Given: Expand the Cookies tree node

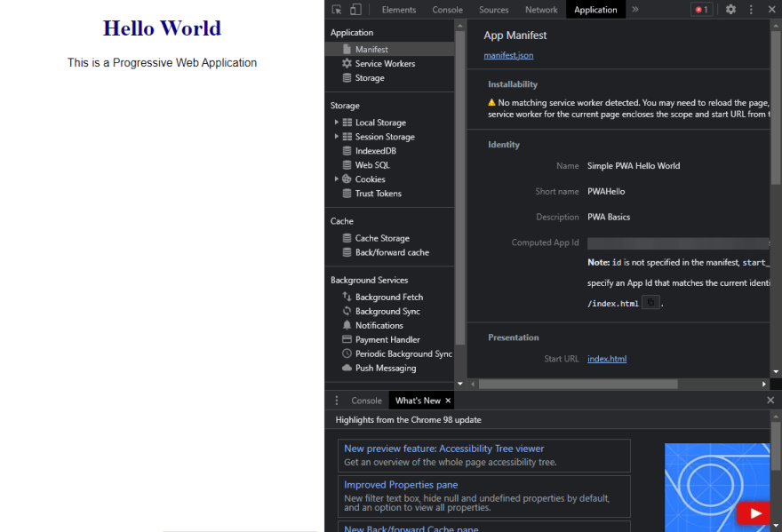Looking at the screenshot, I should pyautogui.click(x=336, y=179).
